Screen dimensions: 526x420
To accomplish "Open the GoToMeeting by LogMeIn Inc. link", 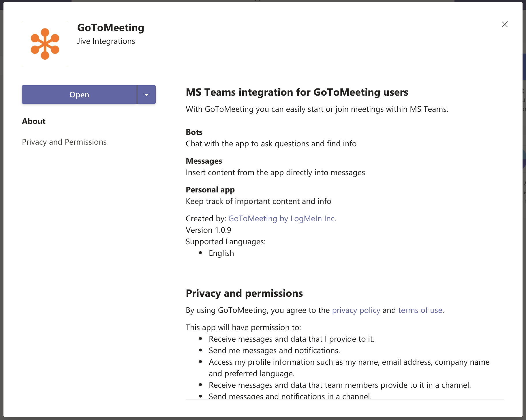I will pyautogui.click(x=282, y=219).
